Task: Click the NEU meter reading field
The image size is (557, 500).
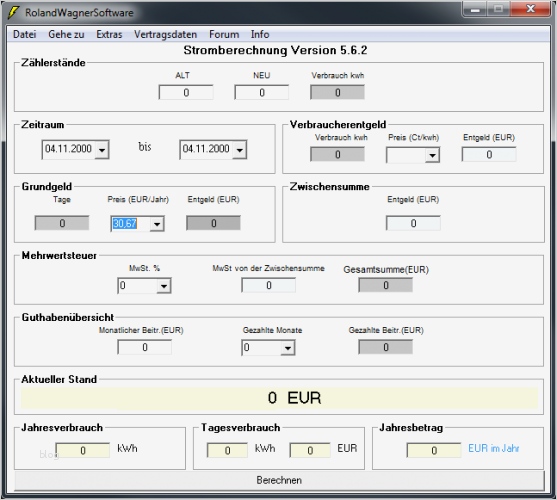Action: (261, 92)
